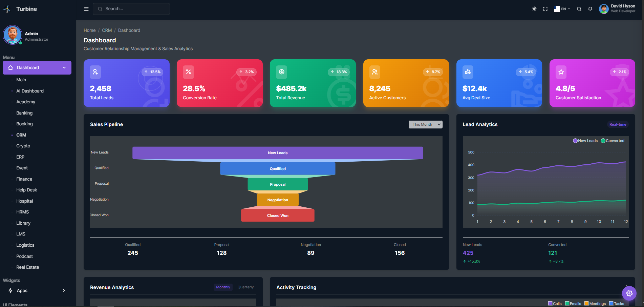The width and height of the screenshot is (644, 307).
Task: Navigate to Home via the breadcrumb link
Action: [x=89, y=30]
